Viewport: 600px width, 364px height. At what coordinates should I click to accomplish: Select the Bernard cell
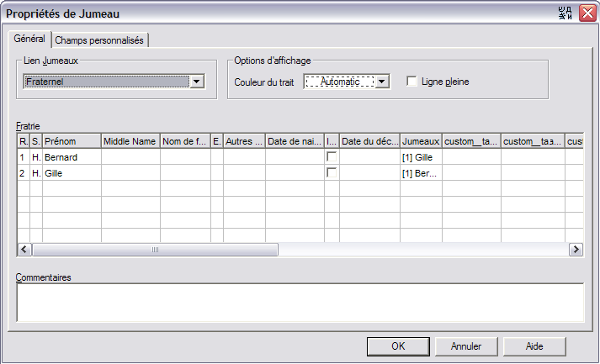pyautogui.click(x=72, y=156)
